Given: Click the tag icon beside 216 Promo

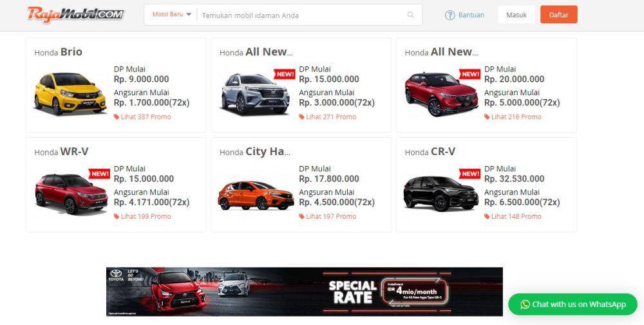Looking at the screenshot, I should [487, 117].
